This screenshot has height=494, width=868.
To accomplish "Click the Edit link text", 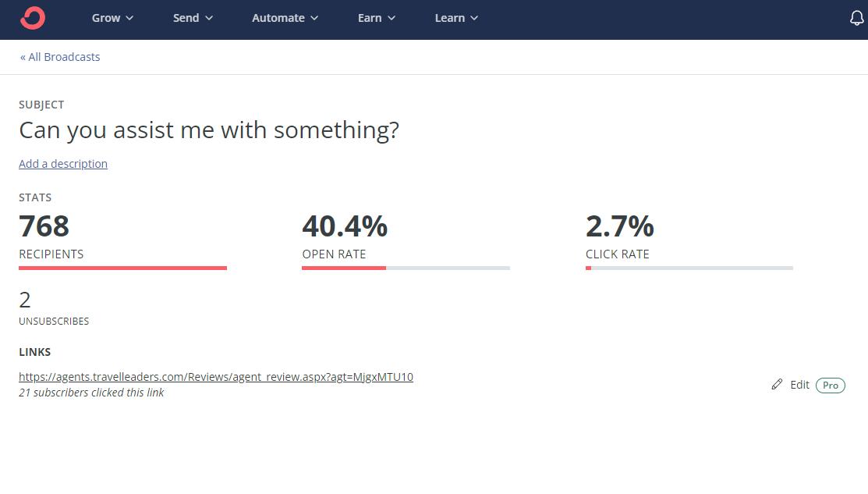I will [799, 385].
